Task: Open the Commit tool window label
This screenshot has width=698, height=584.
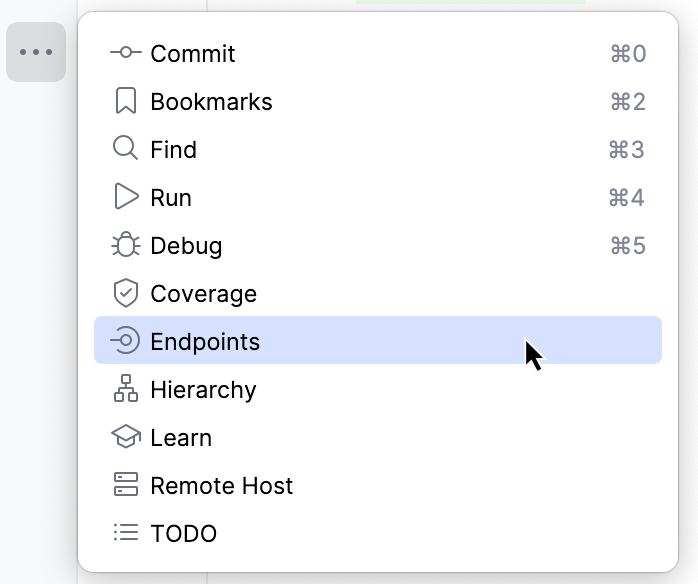Action: coord(192,54)
